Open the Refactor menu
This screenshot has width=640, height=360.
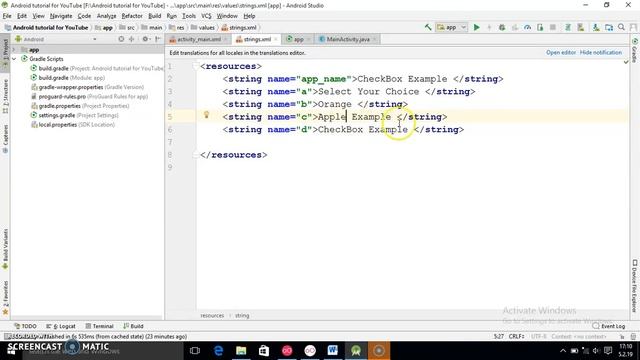(132, 16)
